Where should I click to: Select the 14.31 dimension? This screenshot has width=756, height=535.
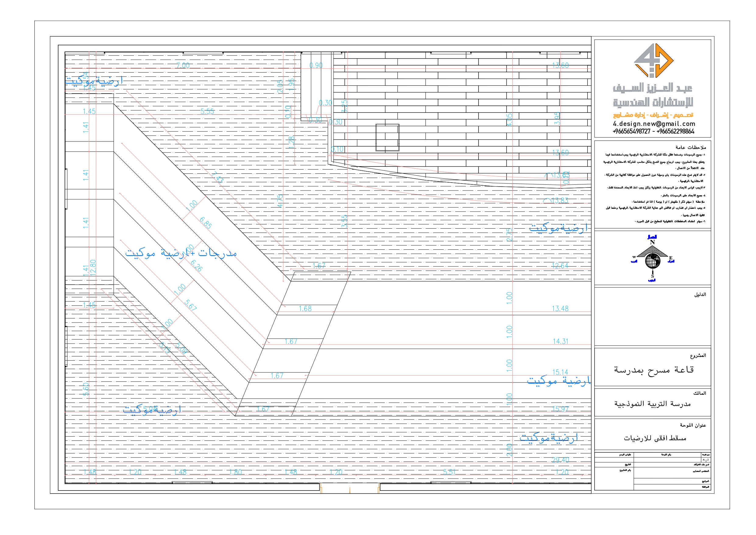tap(560, 341)
